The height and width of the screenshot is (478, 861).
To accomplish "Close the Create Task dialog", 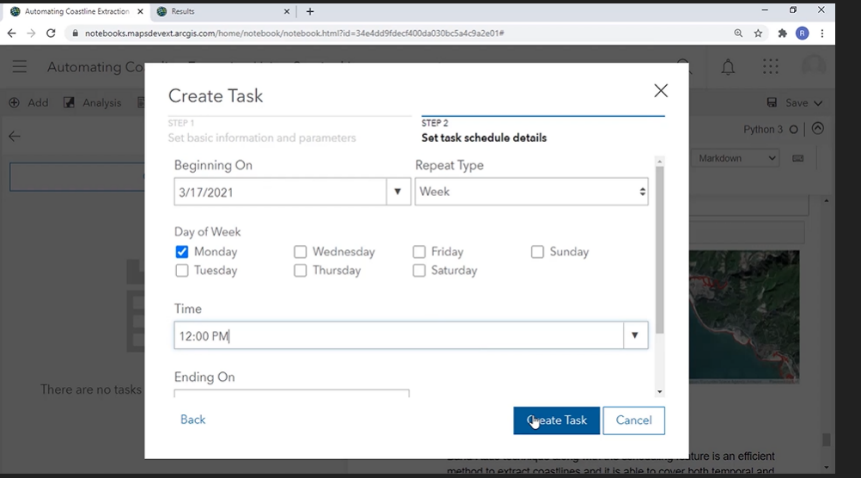I will click(660, 90).
